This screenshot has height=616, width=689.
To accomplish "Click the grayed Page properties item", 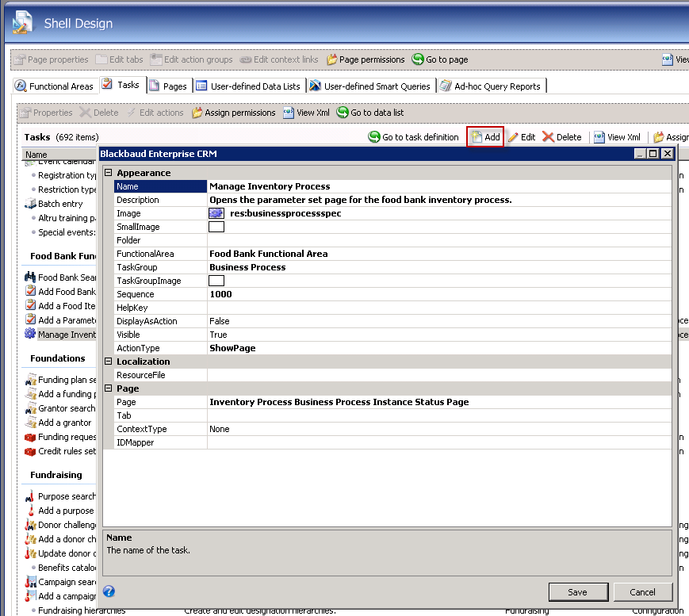I will [51, 59].
